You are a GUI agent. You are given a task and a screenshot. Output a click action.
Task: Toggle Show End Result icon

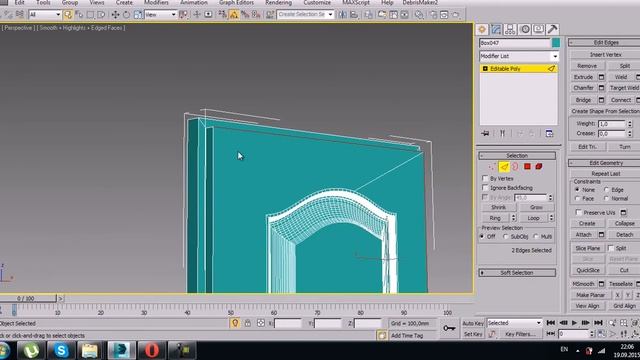(x=502, y=133)
